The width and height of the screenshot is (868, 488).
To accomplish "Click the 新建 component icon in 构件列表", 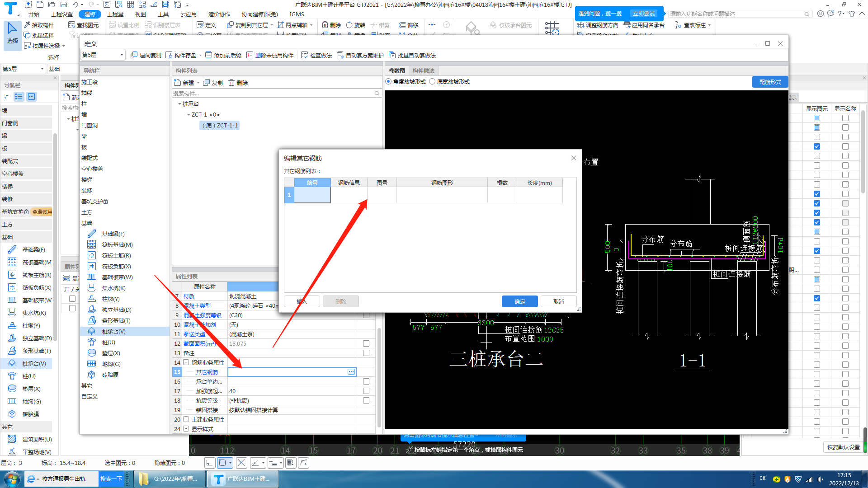I will pos(178,83).
